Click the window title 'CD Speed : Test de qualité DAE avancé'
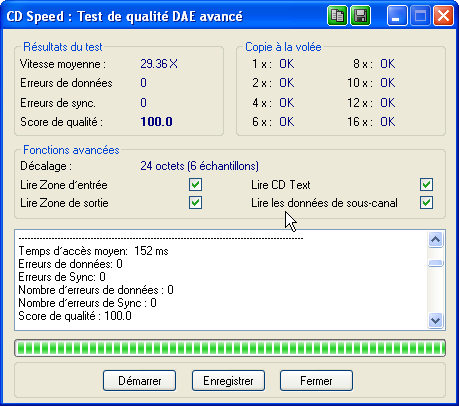Screen dimensions: 459x406 (125, 16)
